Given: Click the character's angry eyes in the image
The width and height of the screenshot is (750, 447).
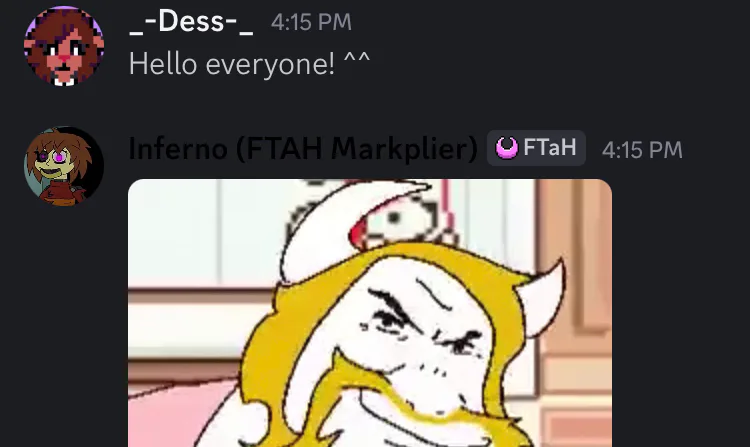Looking at the screenshot, I should (x=423, y=324).
